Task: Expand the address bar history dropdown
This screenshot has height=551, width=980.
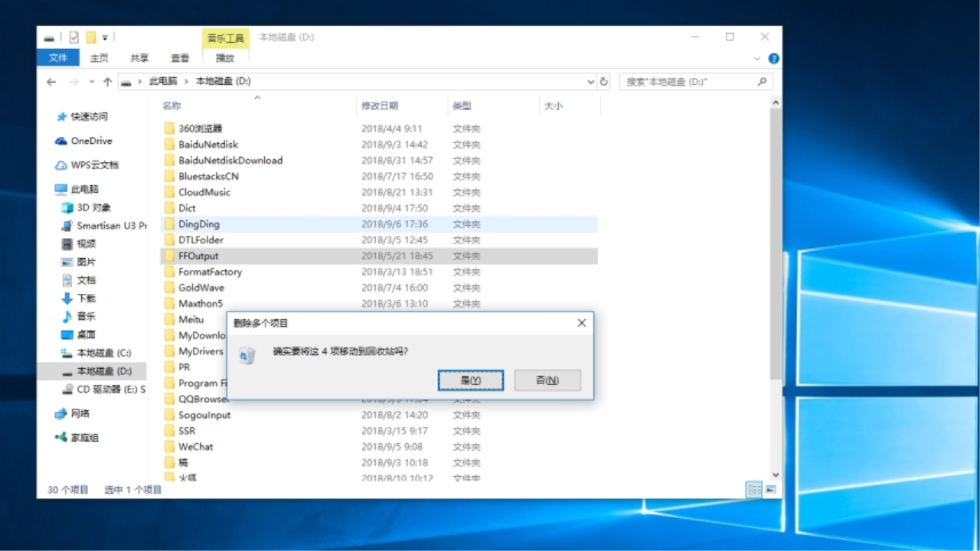Action: (x=590, y=82)
